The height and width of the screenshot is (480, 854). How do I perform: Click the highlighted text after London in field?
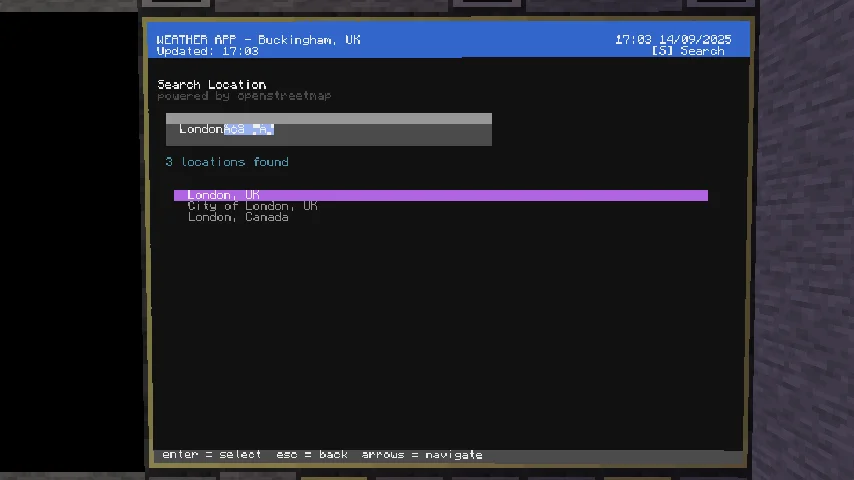249,130
